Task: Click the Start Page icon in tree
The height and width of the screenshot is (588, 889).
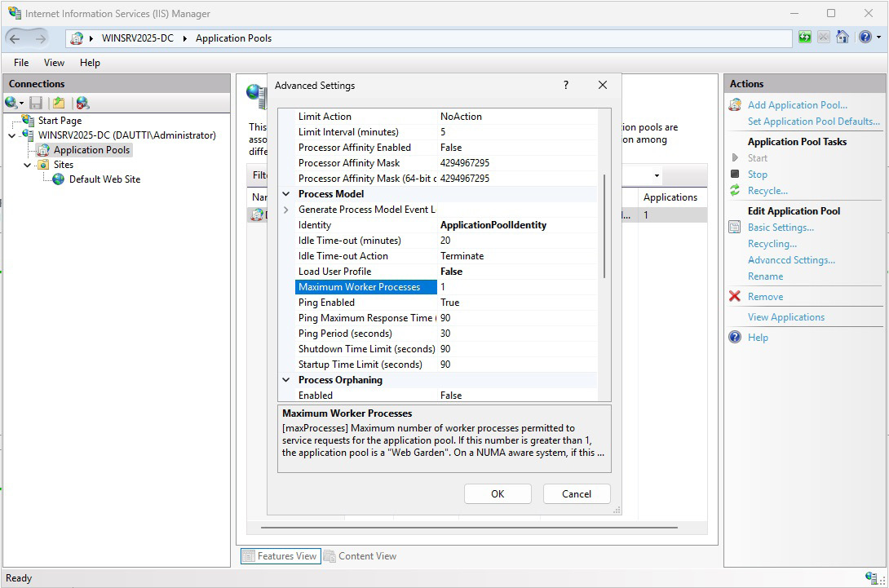Action: tap(29, 120)
